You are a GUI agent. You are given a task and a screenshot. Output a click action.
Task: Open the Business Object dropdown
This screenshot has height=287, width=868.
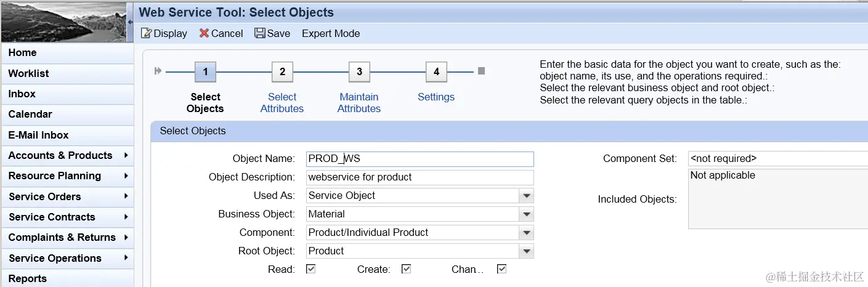527,214
